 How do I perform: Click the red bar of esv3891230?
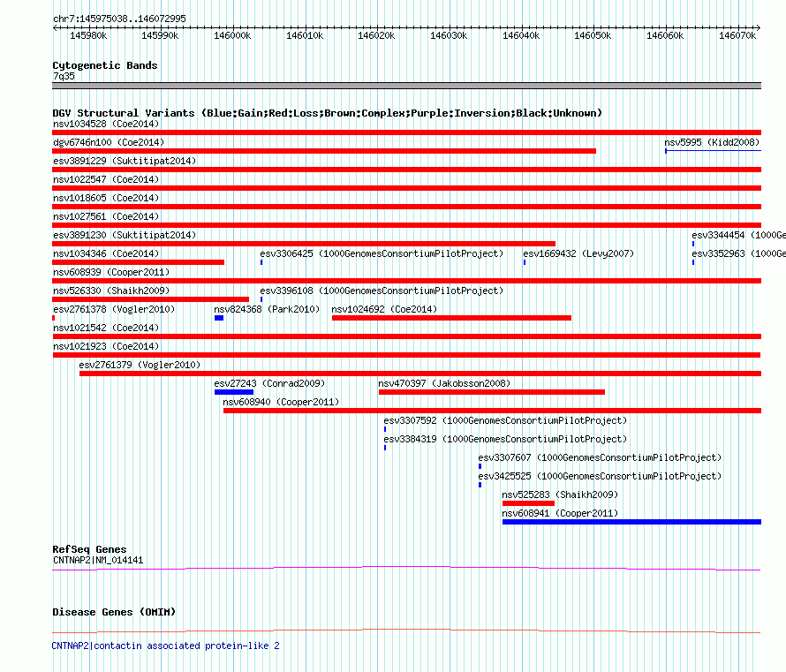click(304, 244)
